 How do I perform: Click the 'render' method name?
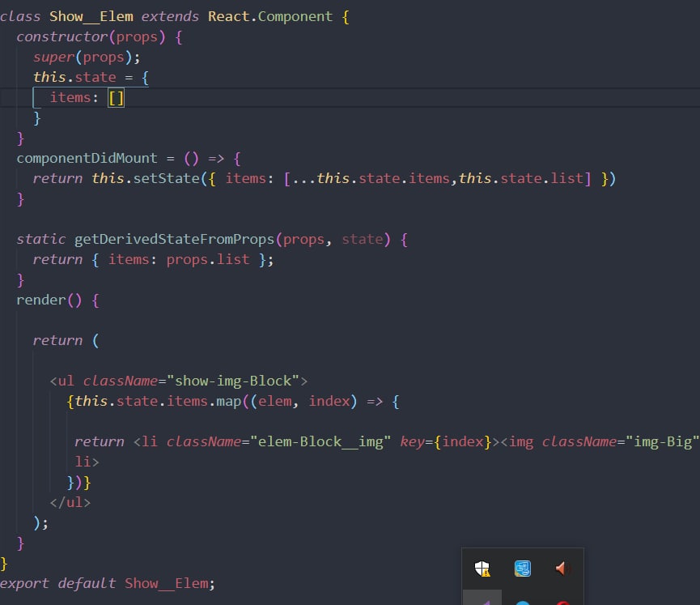[x=41, y=300]
